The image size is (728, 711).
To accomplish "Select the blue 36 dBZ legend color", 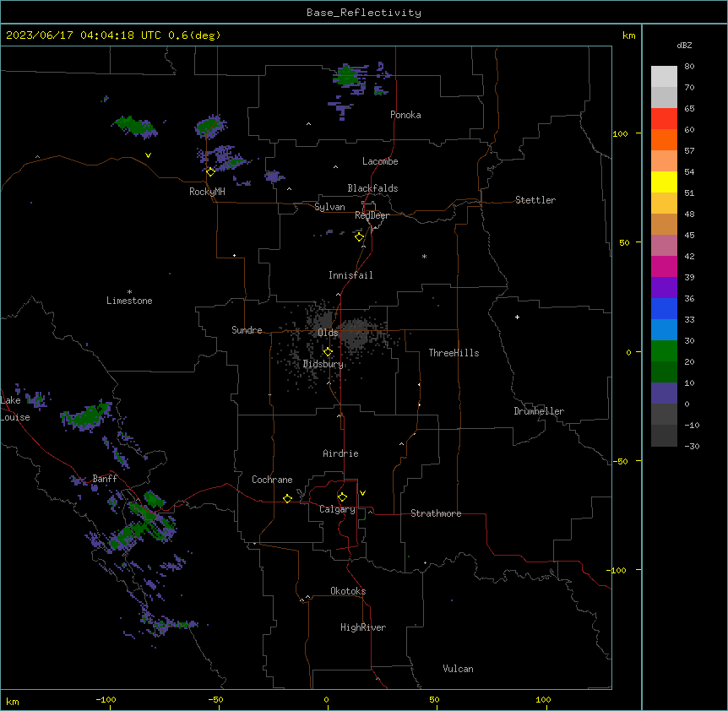I will tap(664, 308).
